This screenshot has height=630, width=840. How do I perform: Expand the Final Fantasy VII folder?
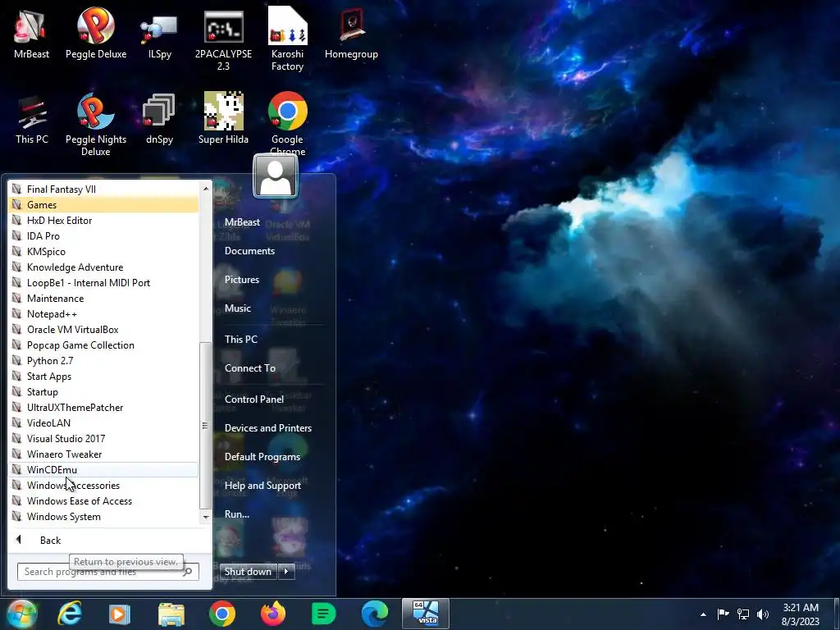(104, 189)
